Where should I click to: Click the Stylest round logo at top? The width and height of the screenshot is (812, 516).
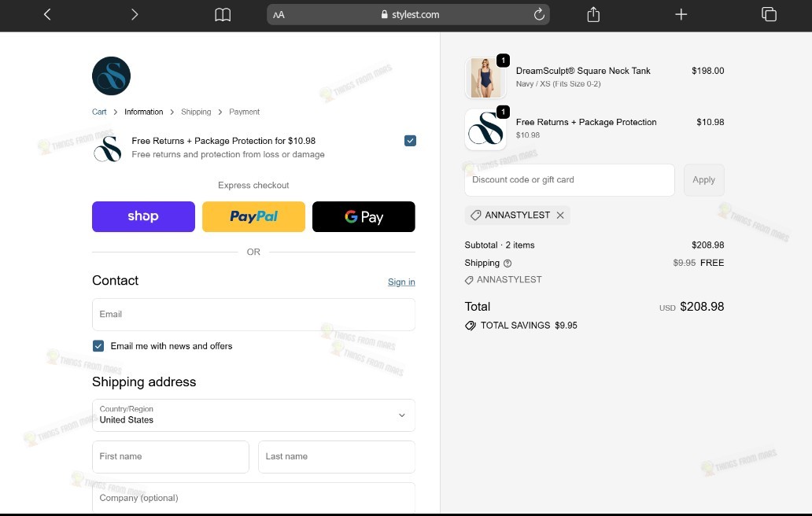(x=112, y=76)
